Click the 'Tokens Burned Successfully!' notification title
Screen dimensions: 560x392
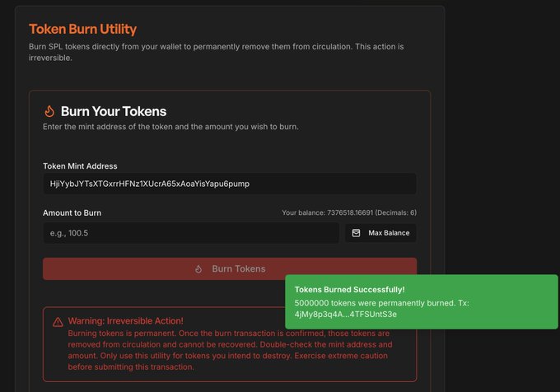[x=350, y=290]
